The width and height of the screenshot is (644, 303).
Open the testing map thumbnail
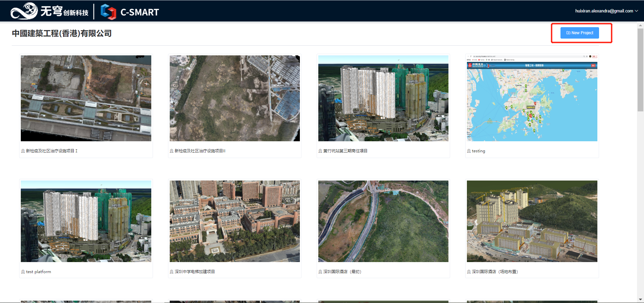pyautogui.click(x=532, y=98)
